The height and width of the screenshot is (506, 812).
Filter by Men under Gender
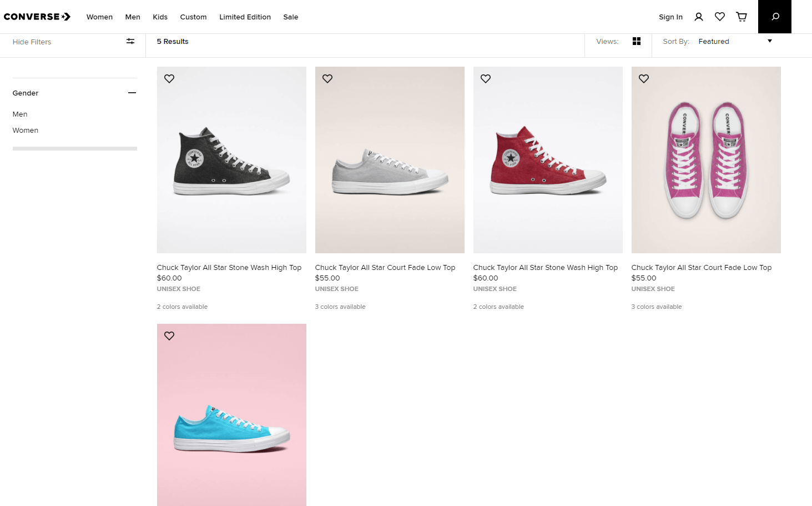click(20, 114)
